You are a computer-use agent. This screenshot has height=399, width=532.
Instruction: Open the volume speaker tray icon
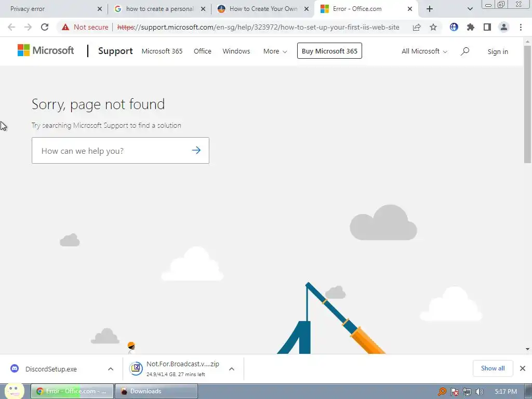click(480, 392)
